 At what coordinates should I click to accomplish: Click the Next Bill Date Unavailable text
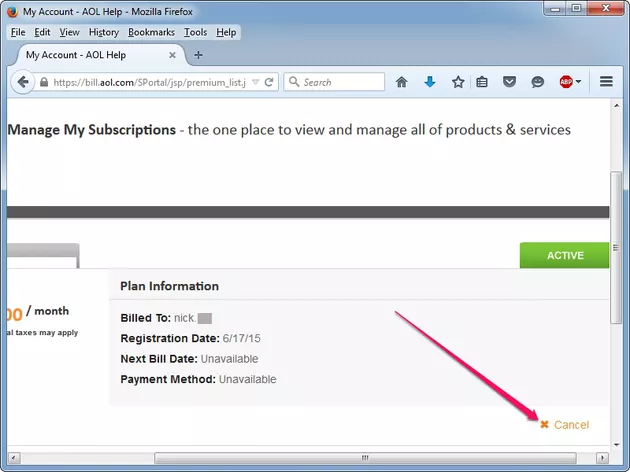189,359
